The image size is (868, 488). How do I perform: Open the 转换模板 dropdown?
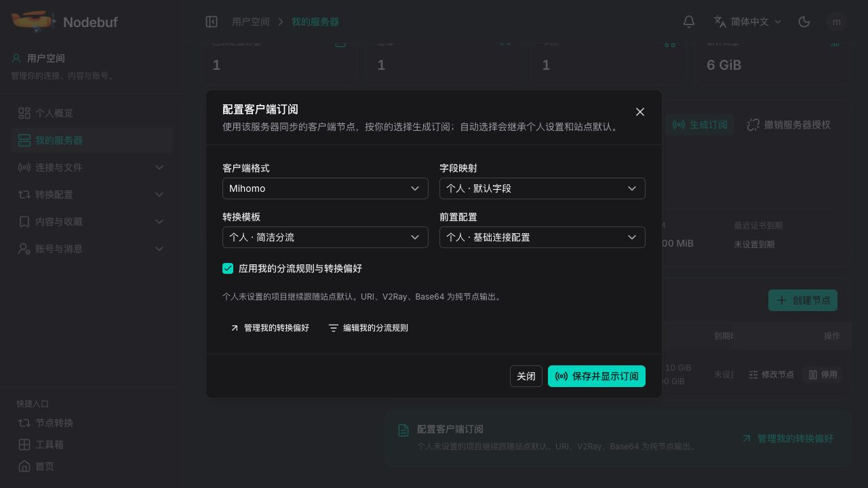tap(325, 237)
